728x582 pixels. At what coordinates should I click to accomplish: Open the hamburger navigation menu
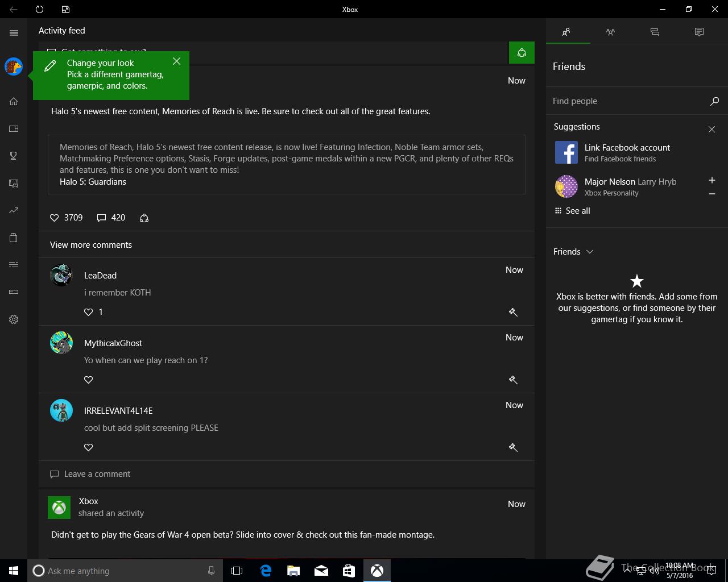pyautogui.click(x=14, y=33)
